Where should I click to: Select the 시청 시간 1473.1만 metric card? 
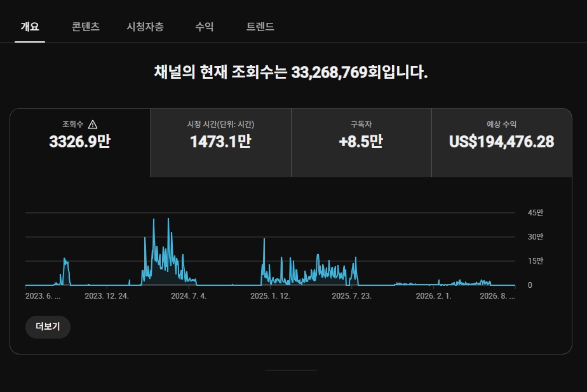[220, 143]
